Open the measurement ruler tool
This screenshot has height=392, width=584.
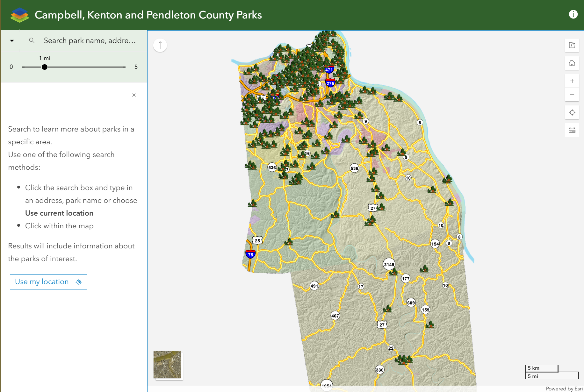[x=572, y=130]
